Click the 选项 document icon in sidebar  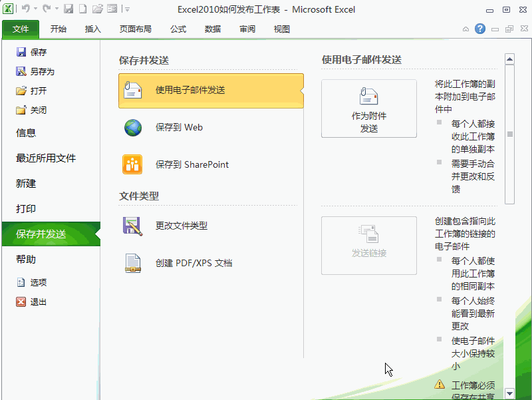click(x=21, y=282)
